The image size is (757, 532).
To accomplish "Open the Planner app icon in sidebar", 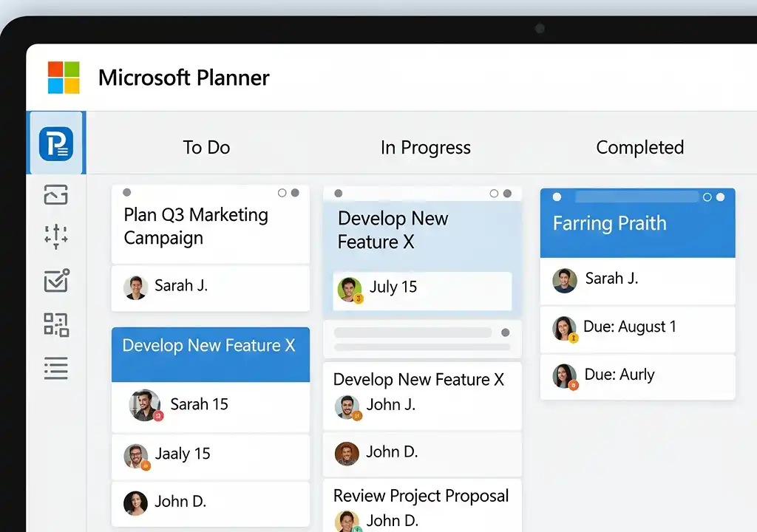I will pos(56,144).
